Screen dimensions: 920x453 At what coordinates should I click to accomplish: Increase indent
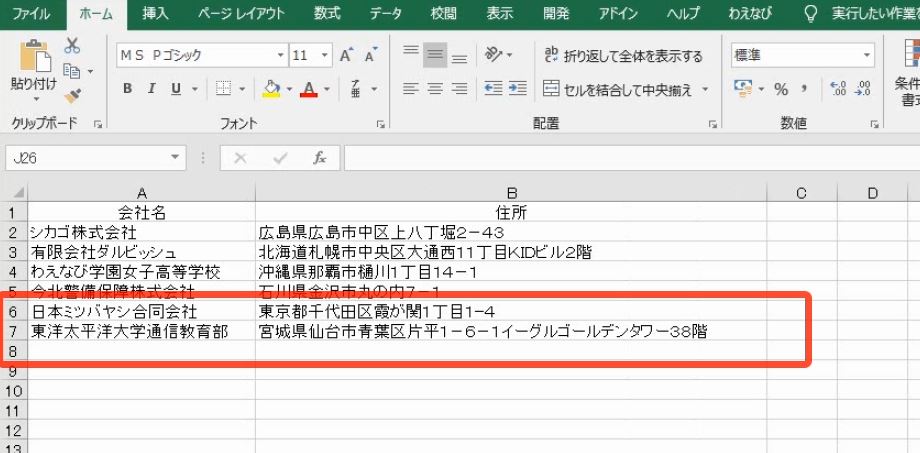(517, 89)
